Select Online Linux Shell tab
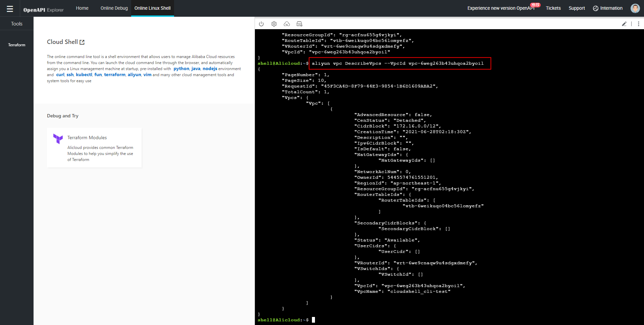Screen dimensions: 644x325 (x=153, y=8)
